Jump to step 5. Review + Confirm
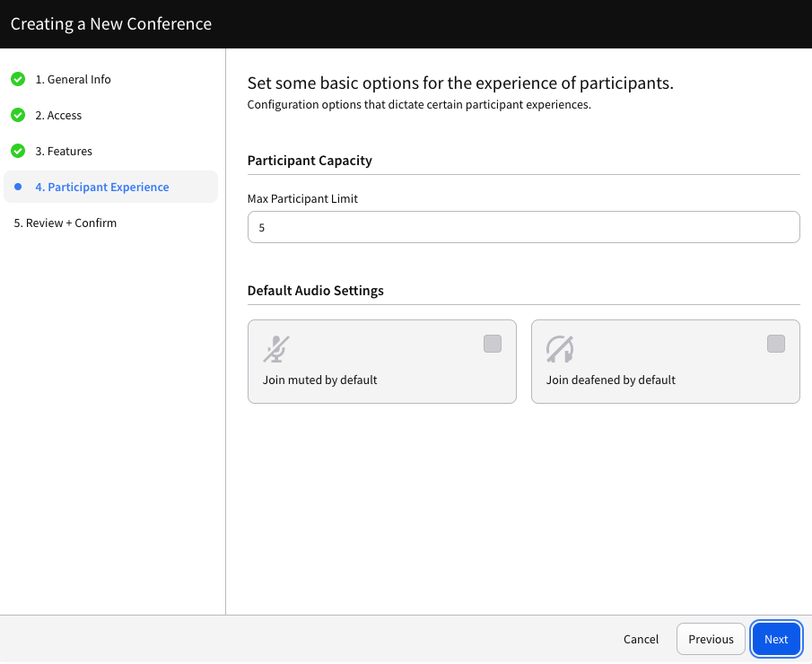812x664 pixels. 65,223
